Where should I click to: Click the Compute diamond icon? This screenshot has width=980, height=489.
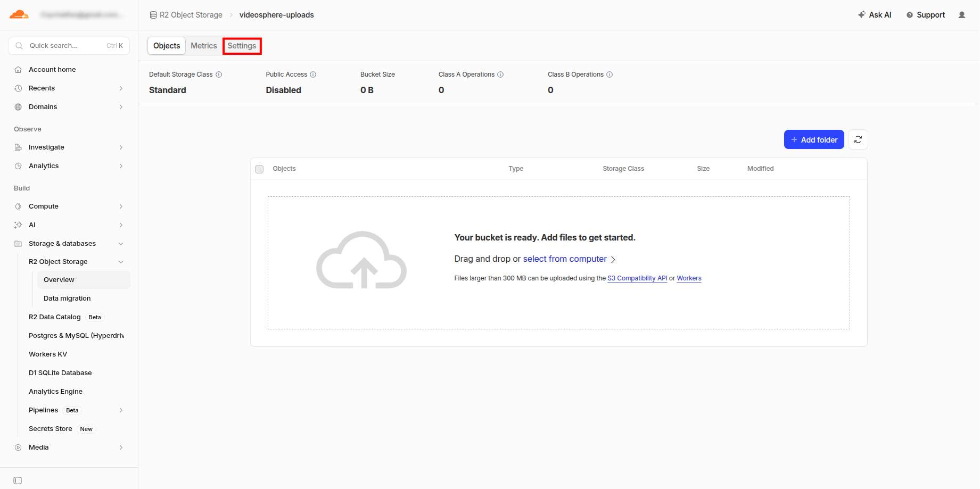tap(18, 206)
